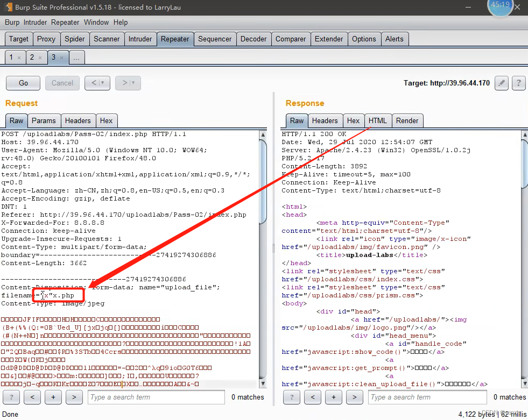Open response Raw tab

click(297, 121)
